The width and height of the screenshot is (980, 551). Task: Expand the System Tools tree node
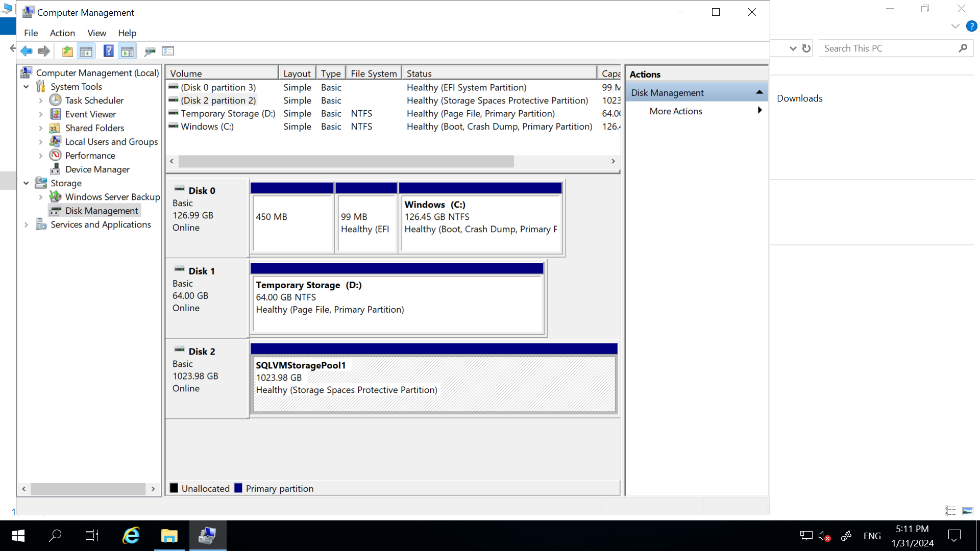[x=26, y=86]
